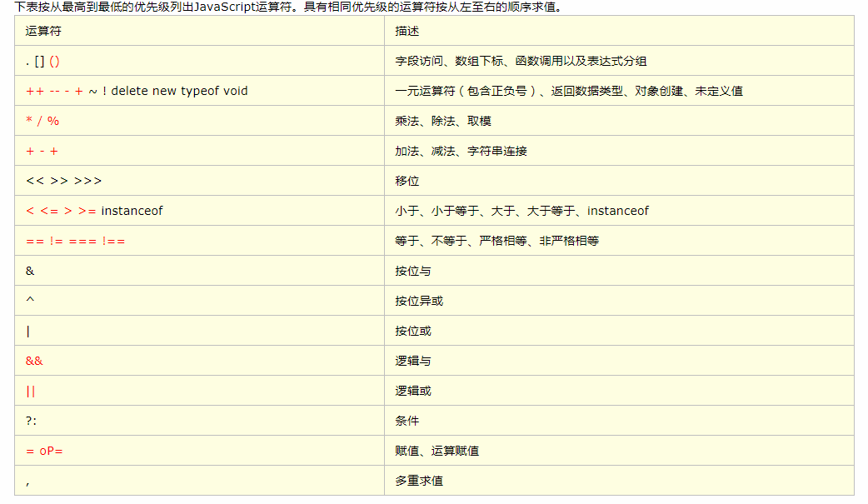The height and width of the screenshot is (504, 868).
Task: Click the intro sentence about JavaScript operator precedence
Action: coord(288,7)
